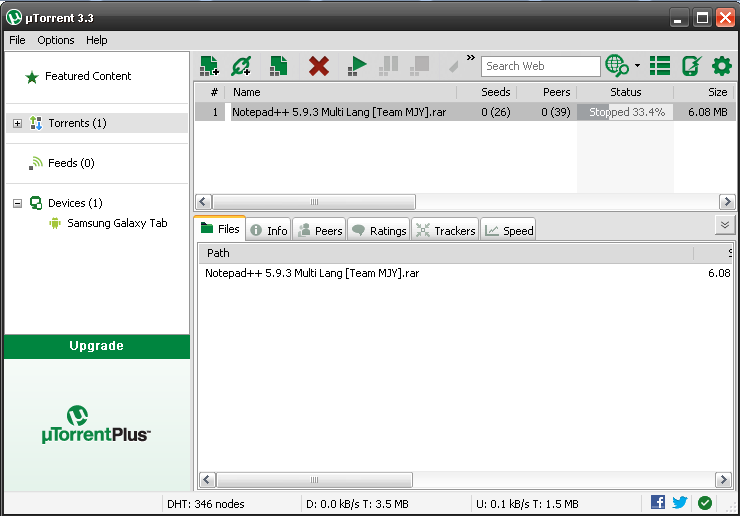This screenshot has height=516, width=740.
Task: Click the Stopped 33.4% progress bar
Action: tap(625, 112)
